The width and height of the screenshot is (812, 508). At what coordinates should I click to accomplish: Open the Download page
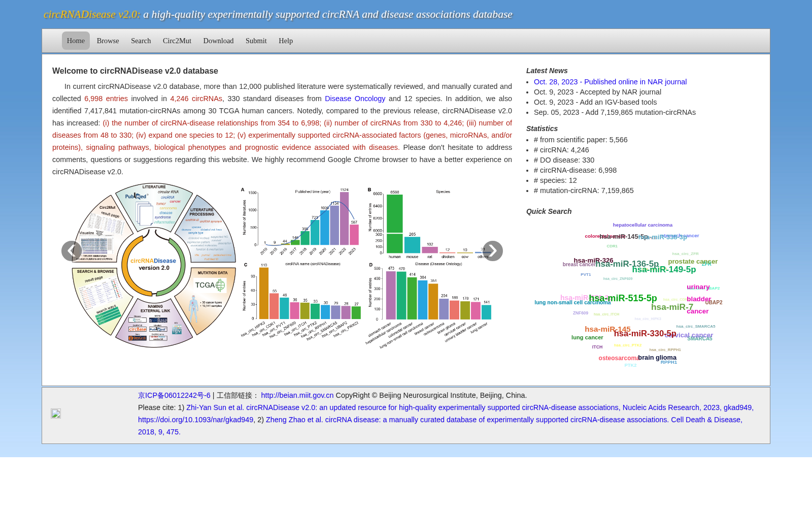click(219, 41)
